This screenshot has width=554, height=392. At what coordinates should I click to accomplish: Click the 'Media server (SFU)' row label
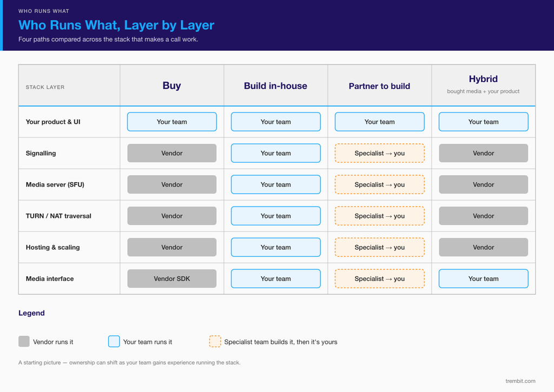tap(55, 185)
